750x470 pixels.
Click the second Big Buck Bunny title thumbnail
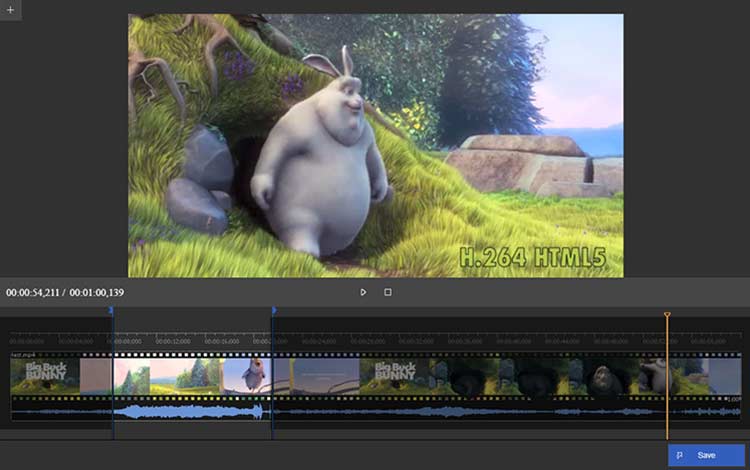394,376
